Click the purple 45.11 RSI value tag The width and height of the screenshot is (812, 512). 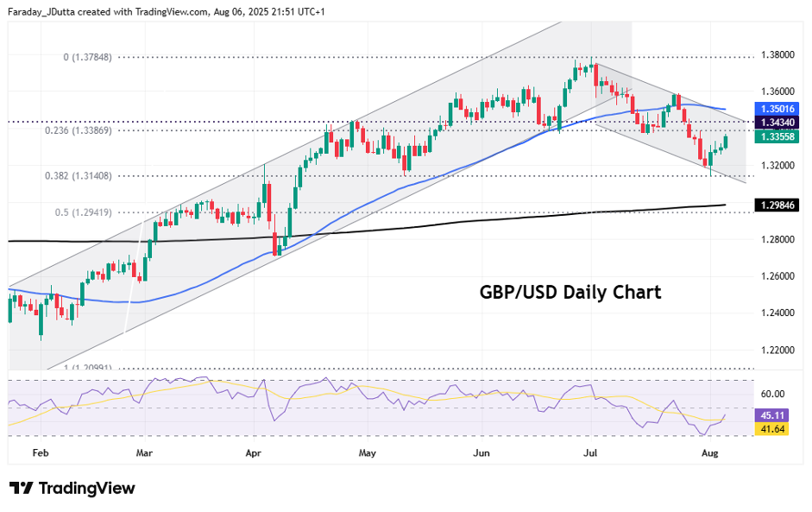coord(770,415)
